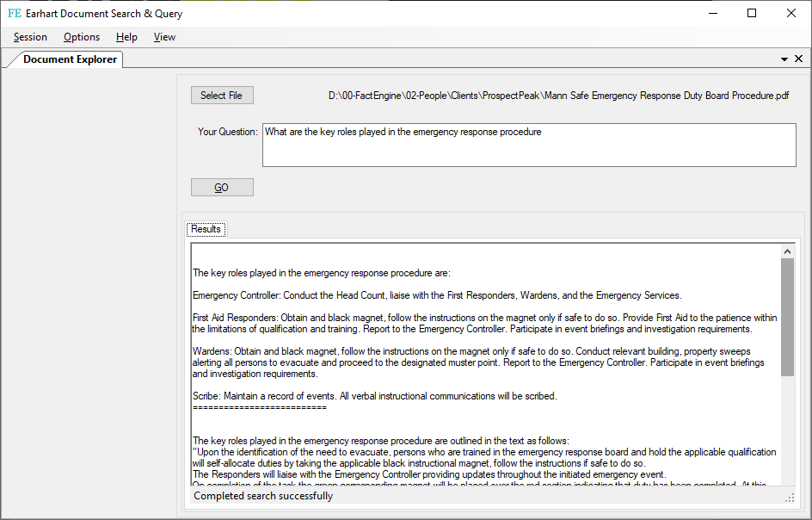Click the resize grip icon in status bar
812x520 pixels.
[790, 498]
